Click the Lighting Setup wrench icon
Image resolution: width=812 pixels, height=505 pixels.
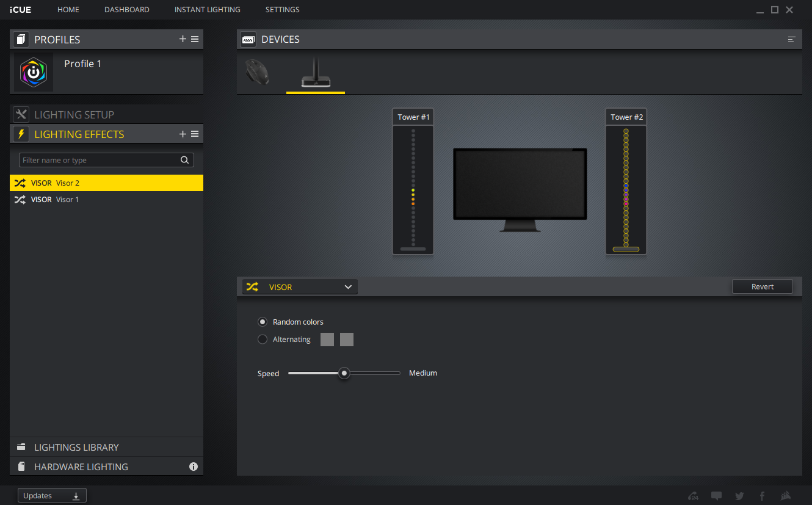(x=21, y=114)
